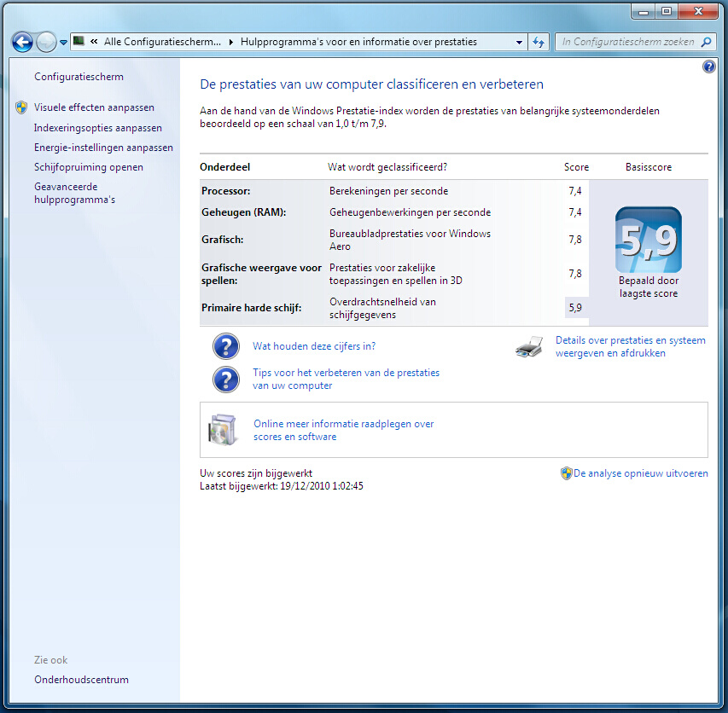Viewport: 728px width, 713px height.
Task: Click the blue Back arrow button
Action: pyautogui.click(x=22, y=42)
